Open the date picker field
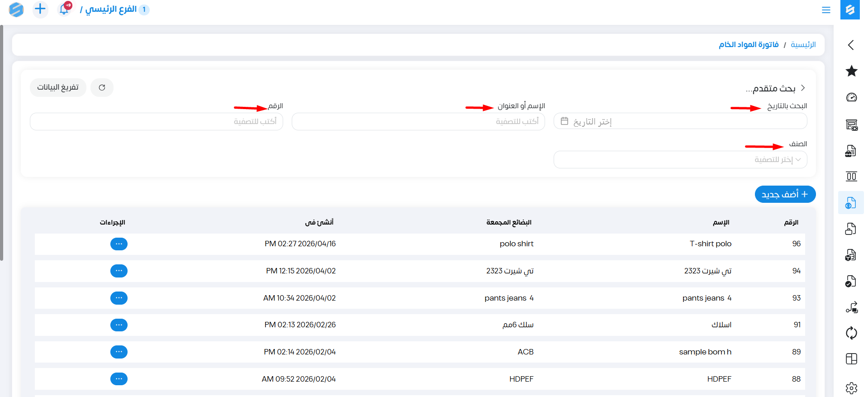This screenshot has width=868, height=397. pos(680,122)
